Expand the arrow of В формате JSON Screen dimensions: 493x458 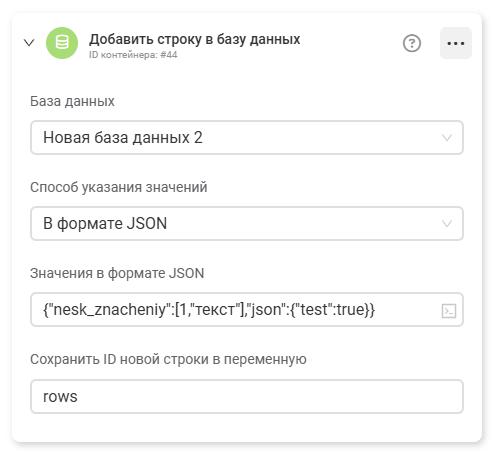[447, 223]
